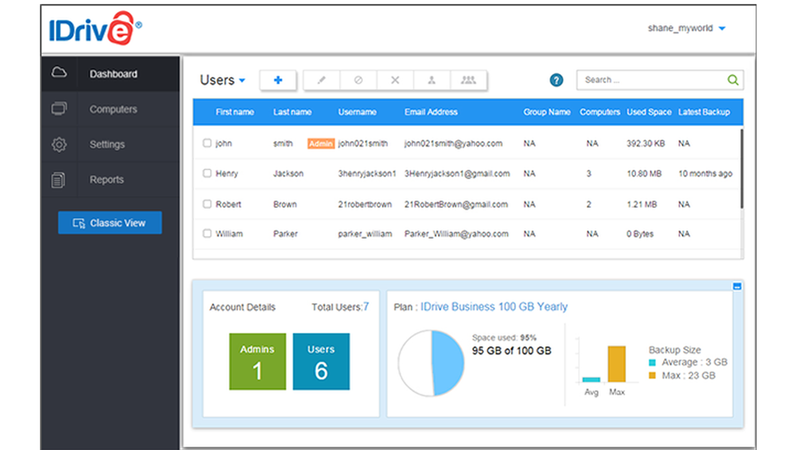Select the checkbox for user john
800x450 pixels.
click(207, 143)
